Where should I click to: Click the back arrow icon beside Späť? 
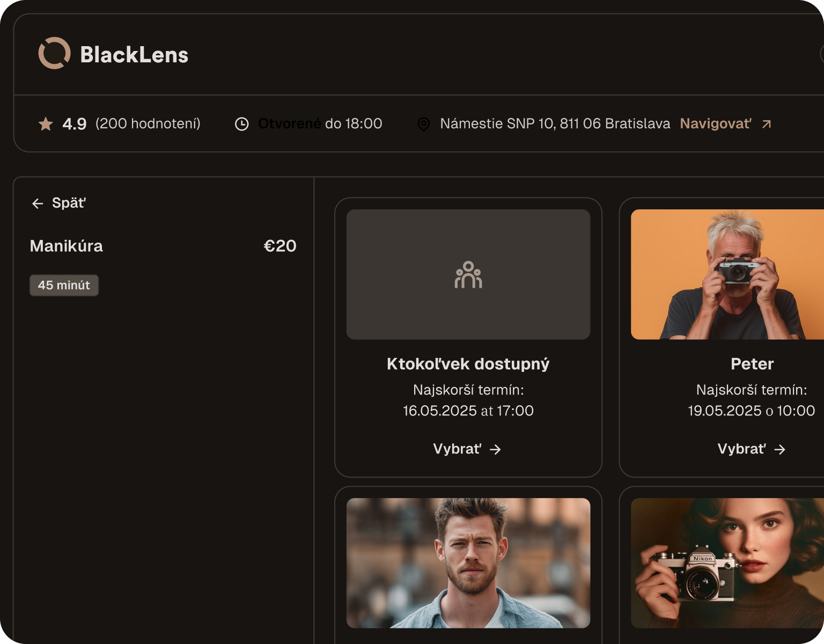[x=38, y=203]
